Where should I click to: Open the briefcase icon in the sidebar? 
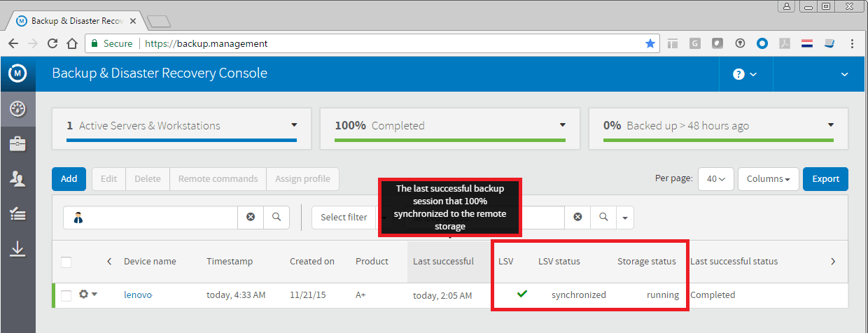pyautogui.click(x=17, y=144)
